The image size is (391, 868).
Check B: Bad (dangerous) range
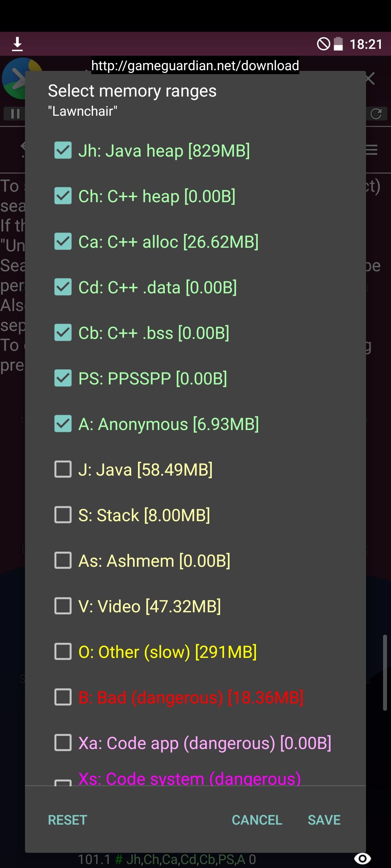coord(63,697)
